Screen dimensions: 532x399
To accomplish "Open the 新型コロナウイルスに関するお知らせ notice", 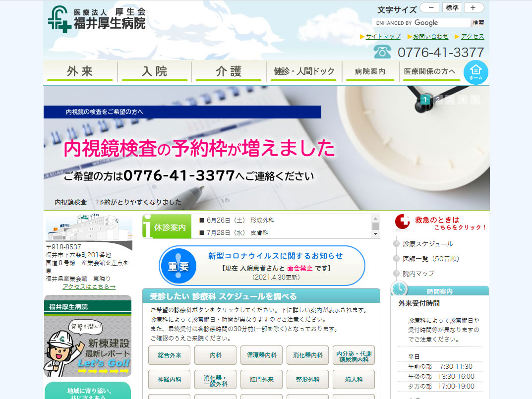I will coord(262,266).
